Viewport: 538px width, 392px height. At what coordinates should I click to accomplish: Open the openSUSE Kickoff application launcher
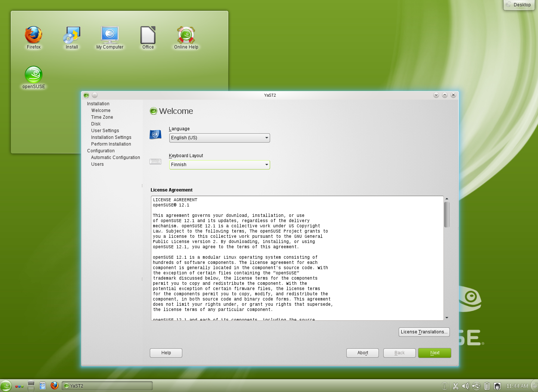(6, 386)
